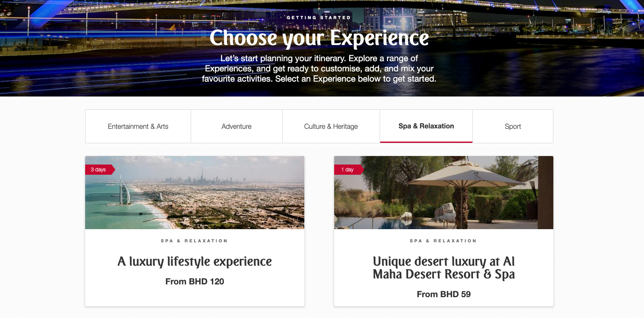The width and height of the screenshot is (644, 318).
Task: Click the red '3 days' badge
Action: pyautogui.click(x=100, y=170)
